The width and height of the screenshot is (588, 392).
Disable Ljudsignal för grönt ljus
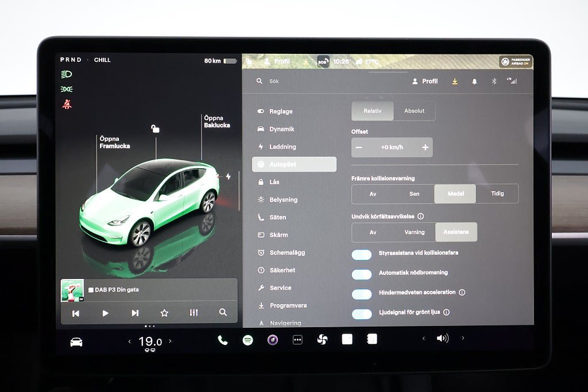click(x=362, y=314)
